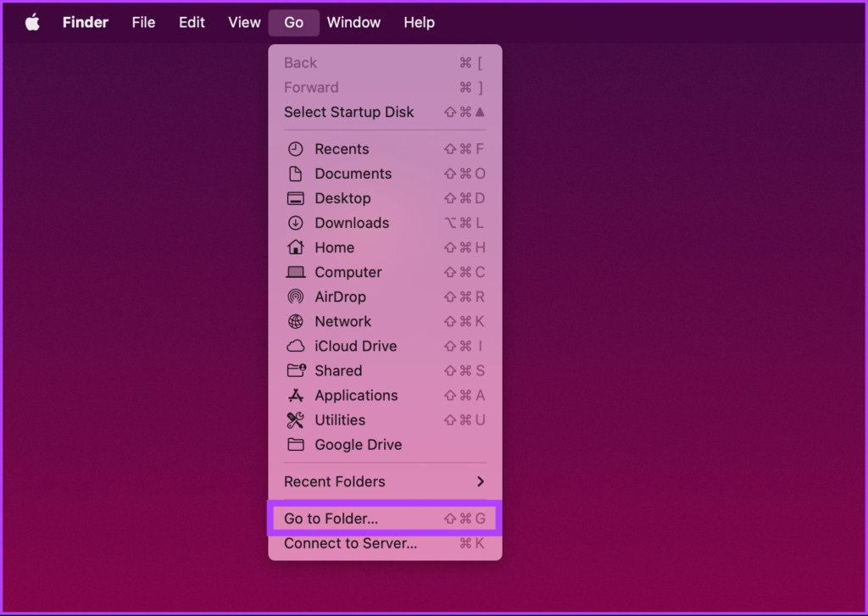Click the Documents page icon
The width and height of the screenshot is (868, 616).
point(296,174)
